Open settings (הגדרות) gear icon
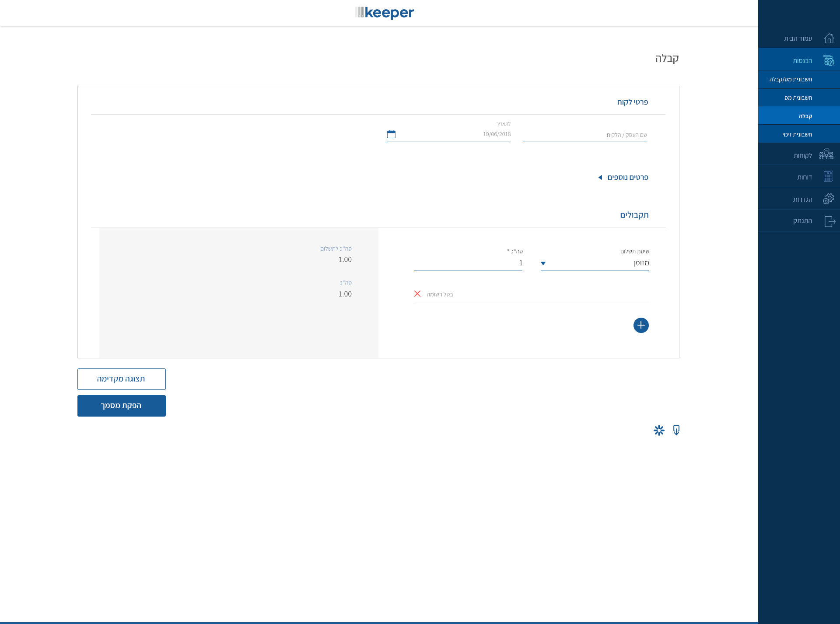 click(828, 199)
